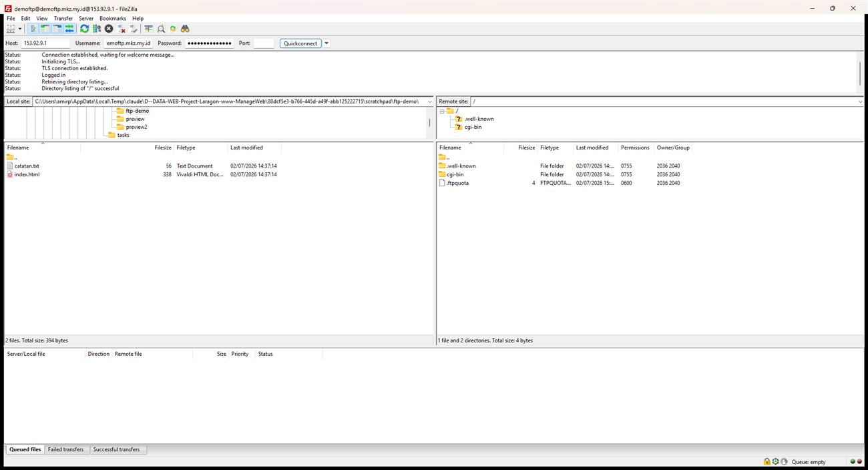Open the Help menu
This screenshot has height=470, width=868.
[138, 19]
